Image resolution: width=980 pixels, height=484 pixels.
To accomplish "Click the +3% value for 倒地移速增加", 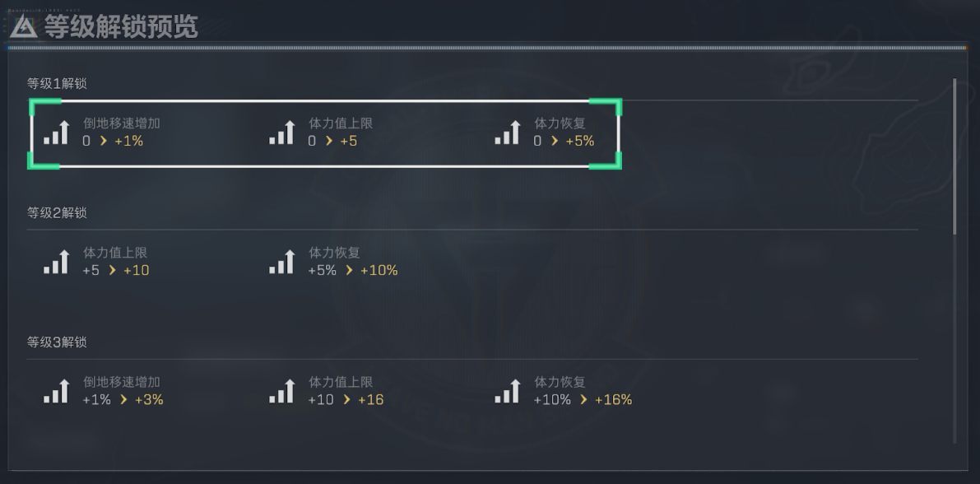I will click(x=149, y=400).
